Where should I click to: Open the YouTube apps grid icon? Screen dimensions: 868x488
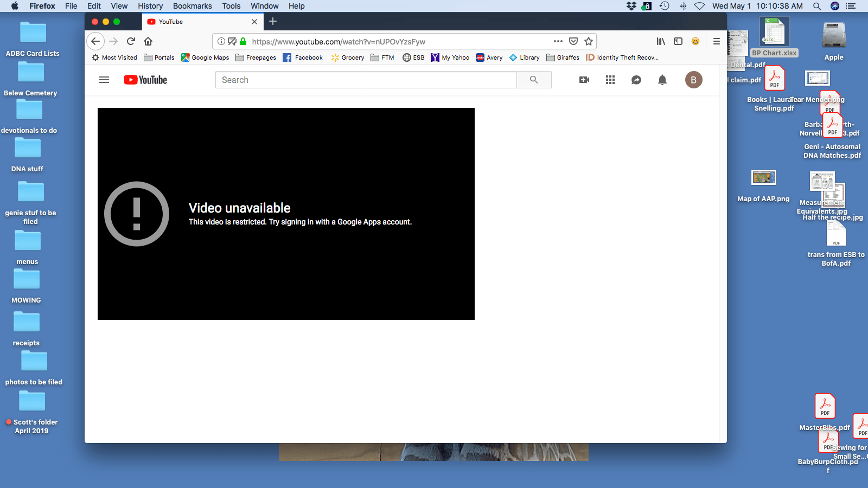tap(610, 80)
